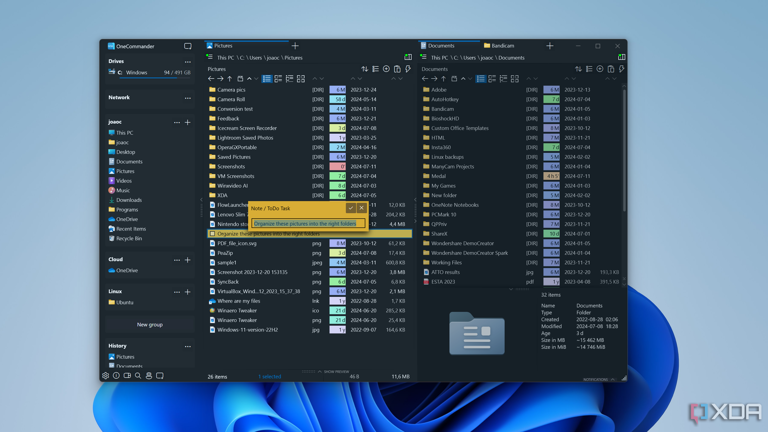Go up one folder in Documents pane
Image resolution: width=768 pixels, height=432 pixels.
tap(444, 79)
